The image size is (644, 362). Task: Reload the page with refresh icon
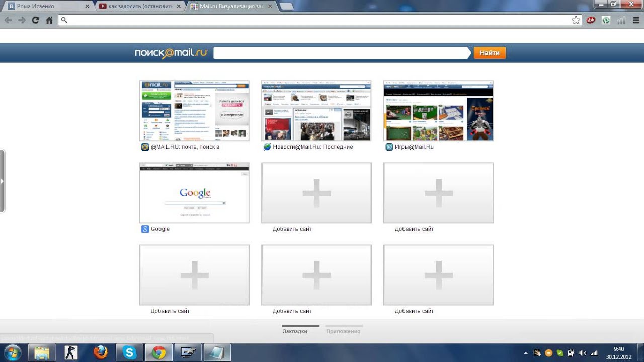(x=35, y=20)
